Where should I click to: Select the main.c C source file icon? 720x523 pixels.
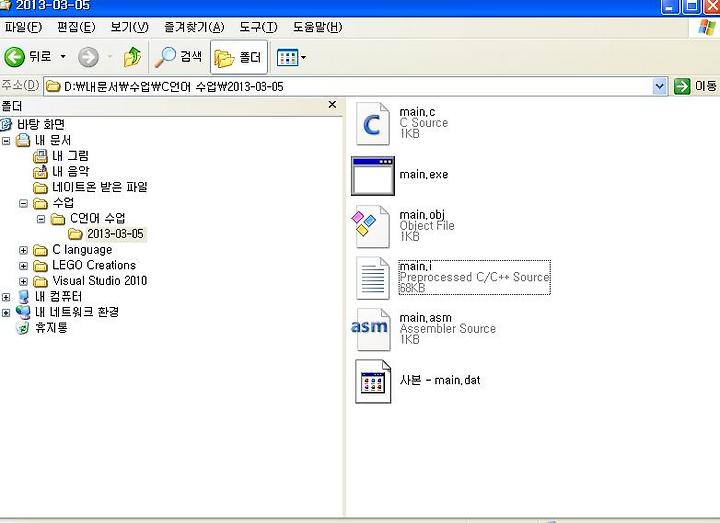[372, 124]
